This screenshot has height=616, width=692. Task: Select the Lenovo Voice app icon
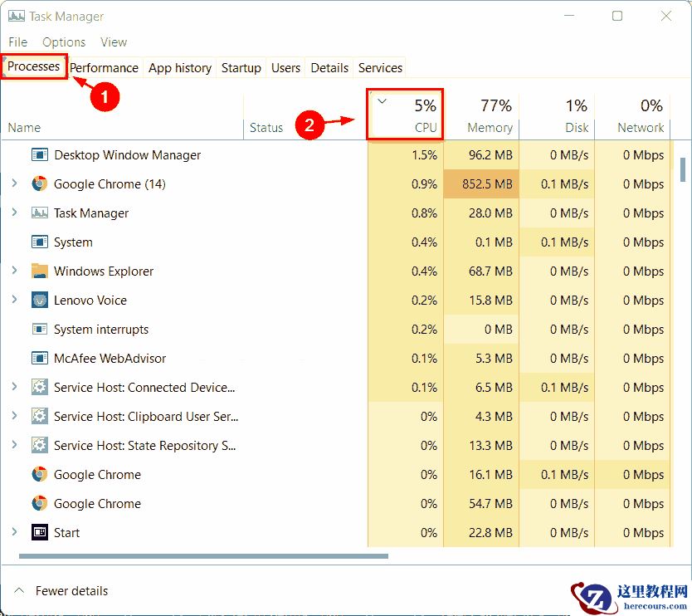(39, 300)
